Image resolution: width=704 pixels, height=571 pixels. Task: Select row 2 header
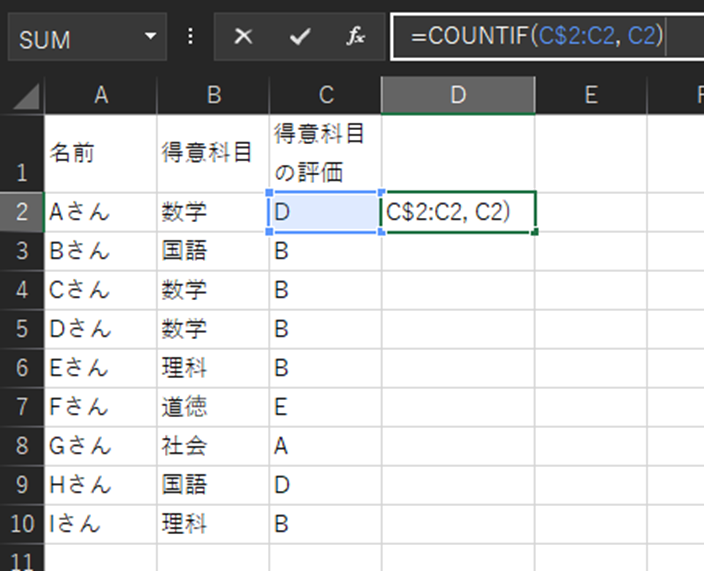(x=22, y=212)
